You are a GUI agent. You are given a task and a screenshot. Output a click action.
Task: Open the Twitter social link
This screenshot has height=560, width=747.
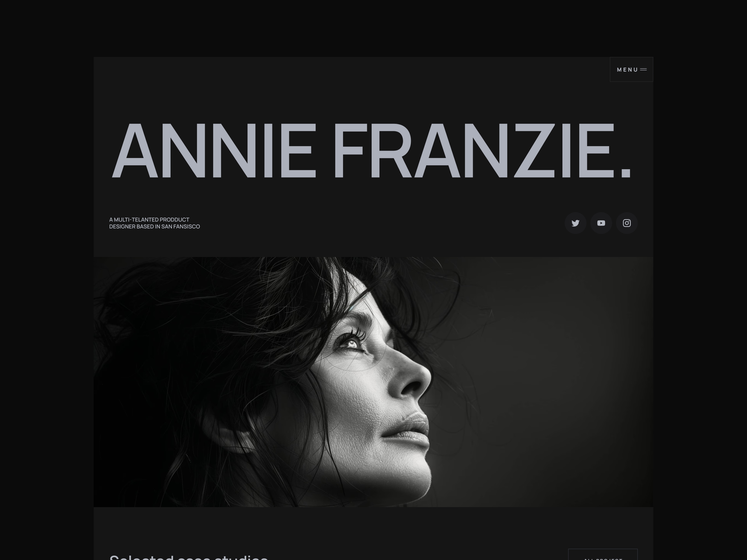pos(576,223)
